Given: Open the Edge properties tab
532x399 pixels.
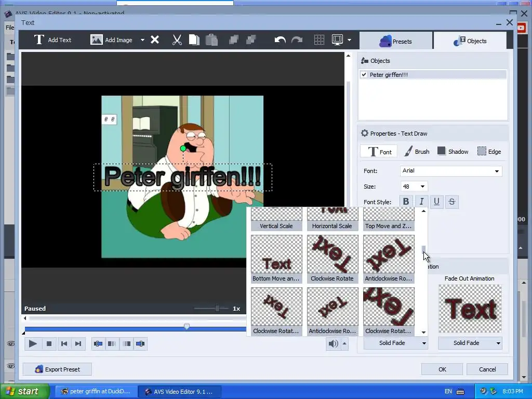Looking at the screenshot, I should pos(489,152).
